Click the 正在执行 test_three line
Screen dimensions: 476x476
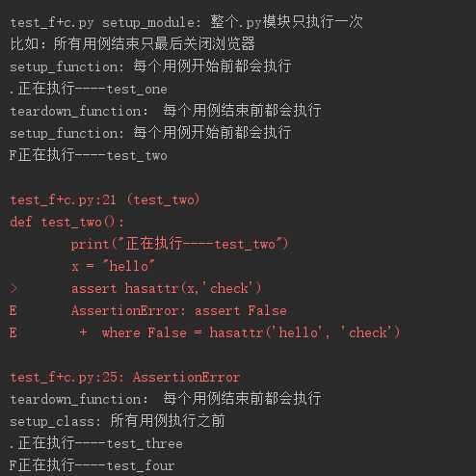coord(96,443)
